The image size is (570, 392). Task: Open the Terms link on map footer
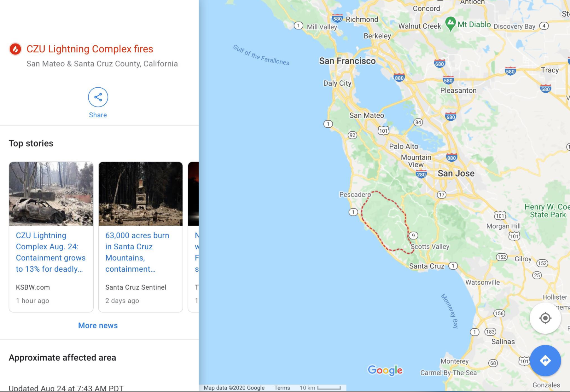pyautogui.click(x=282, y=388)
